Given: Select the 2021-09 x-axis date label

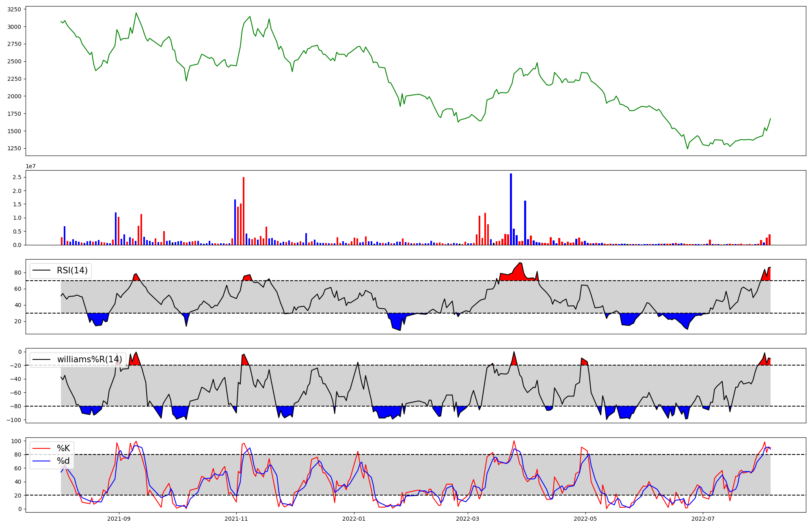Looking at the screenshot, I should (119, 519).
